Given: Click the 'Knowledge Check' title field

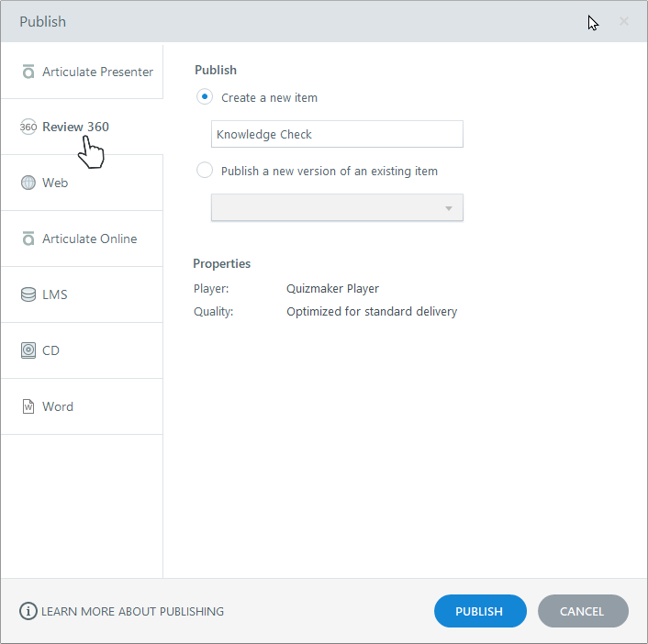Looking at the screenshot, I should pos(337,134).
